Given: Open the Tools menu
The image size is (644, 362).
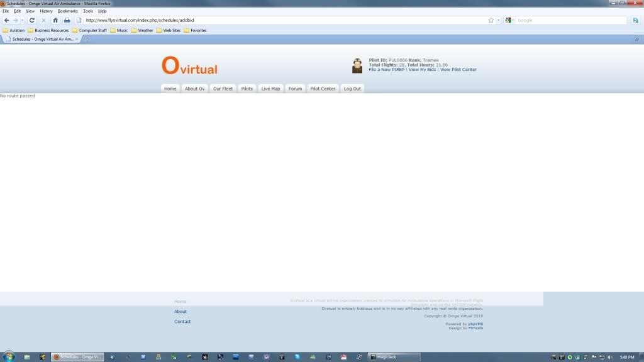Looking at the screenshot, I should (x=87, y=11).
